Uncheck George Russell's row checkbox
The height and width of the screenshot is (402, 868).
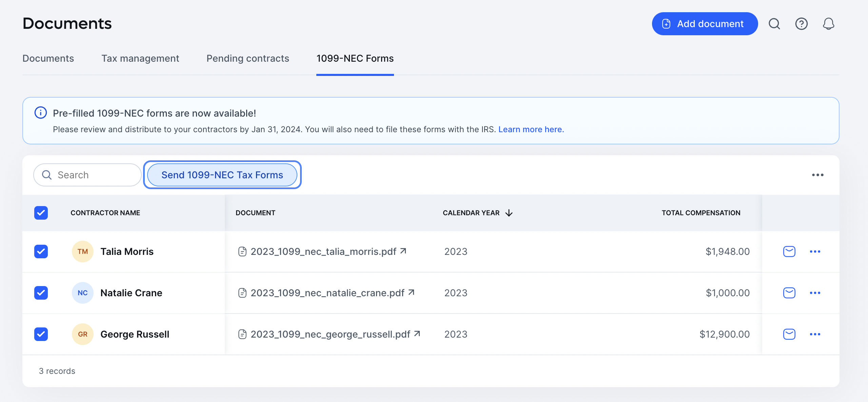click(x=41, y=334)
